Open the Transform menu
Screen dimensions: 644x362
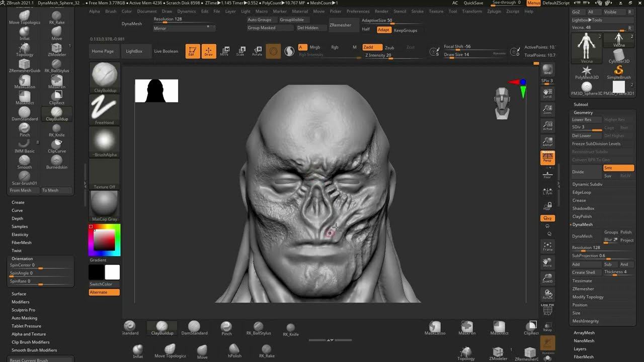pos(472,11)
